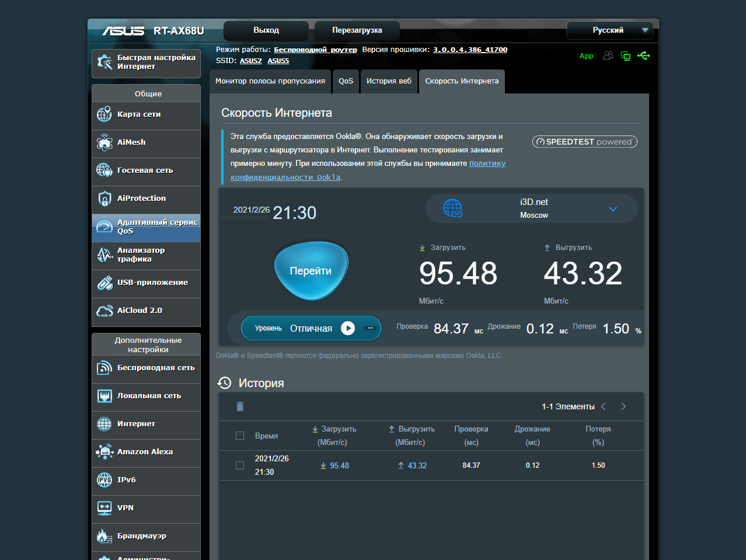Click the three-dot icon in quality level pill

pyautogui.click(x=369, y=328)
